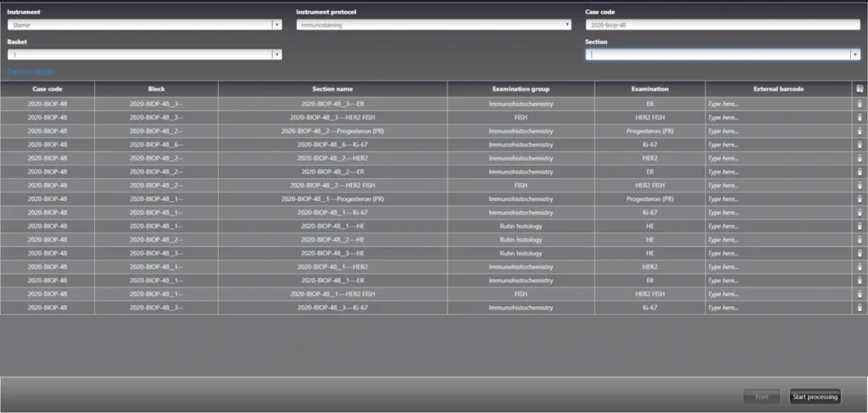Remove the 2020-BIOP-48_2---HE row
Image resolution: width=868 pixels, height=413 pixels.
coord(860,240)
